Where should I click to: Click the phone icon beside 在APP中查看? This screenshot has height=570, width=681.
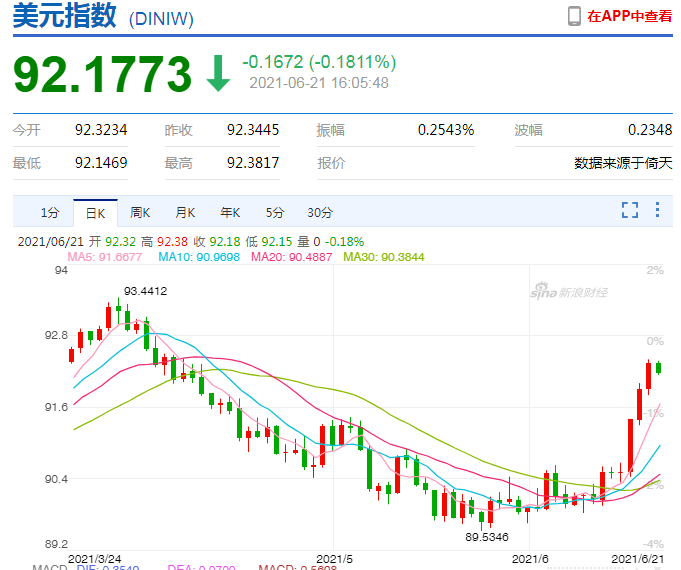pyautogui.click(x=574, y=16)
